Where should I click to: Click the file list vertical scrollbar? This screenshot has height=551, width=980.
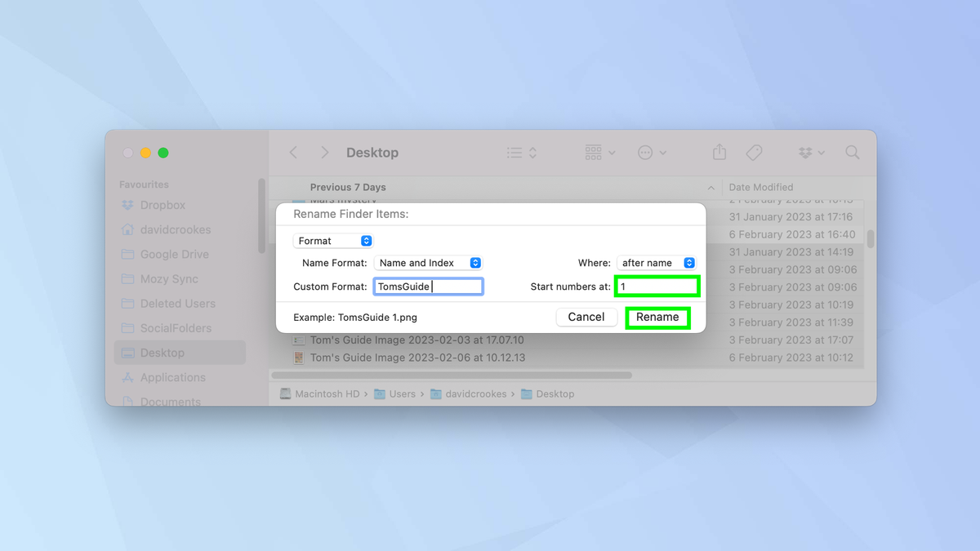tap(871, 238)
